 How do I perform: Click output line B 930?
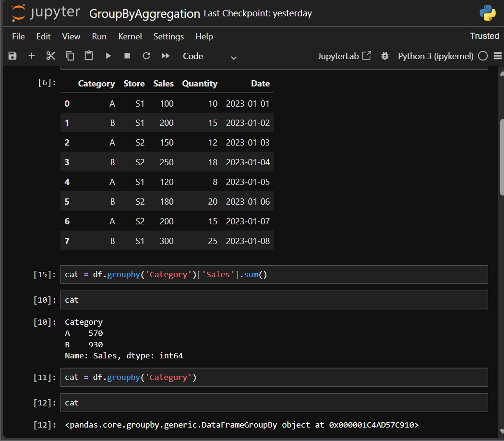84,344
